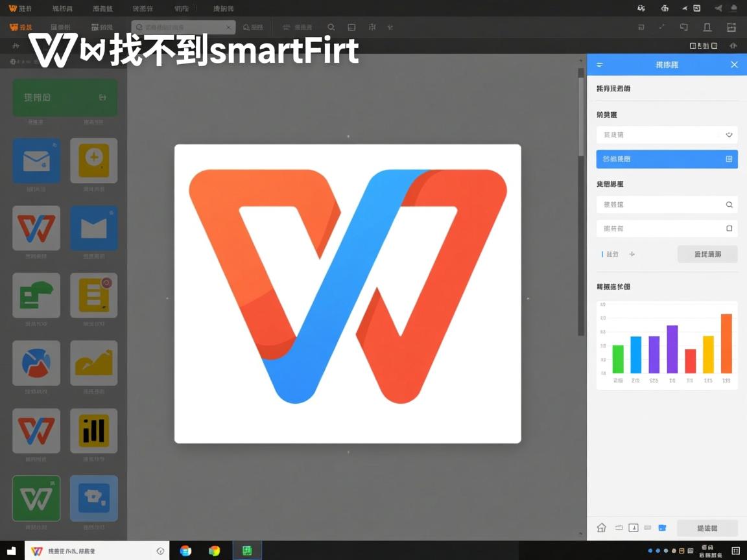Open the bar chart icon near the sidebar bottom
Screen dimensions: 747x560
[x=93, y=430]
